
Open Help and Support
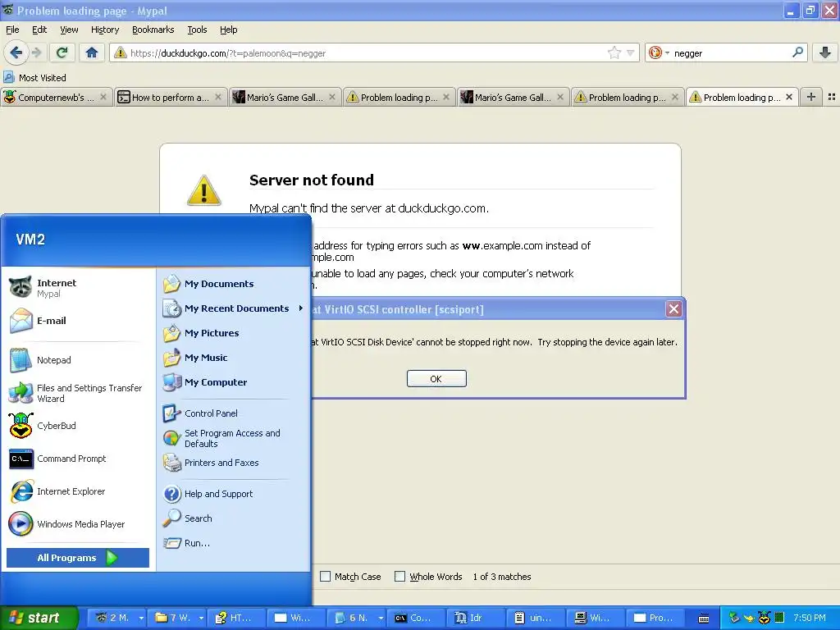(218, 494)
